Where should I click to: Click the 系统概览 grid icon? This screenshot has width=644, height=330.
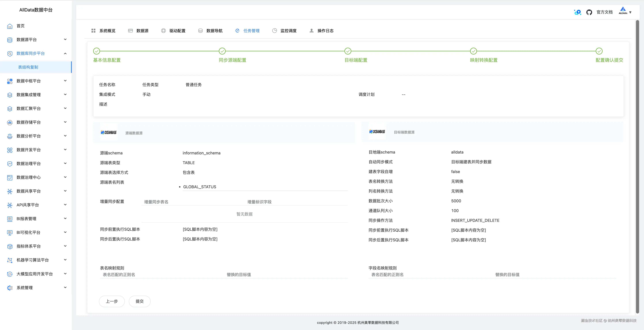click(x=93, y=31)
